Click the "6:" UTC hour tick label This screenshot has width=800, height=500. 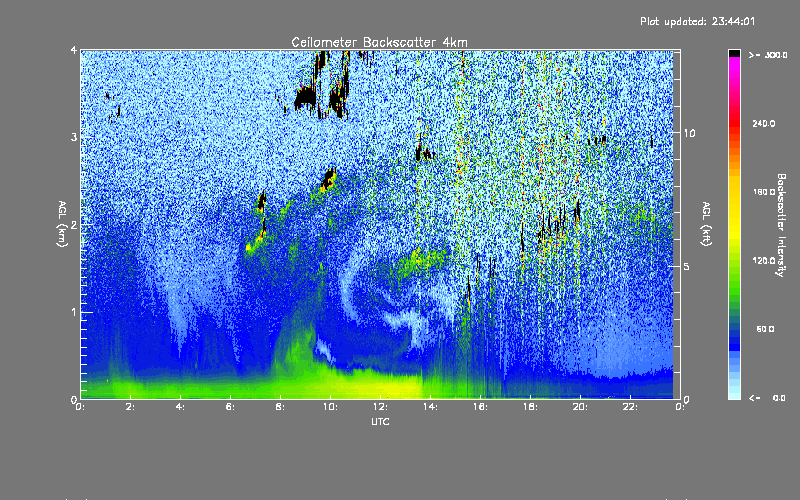coord(230,407)
